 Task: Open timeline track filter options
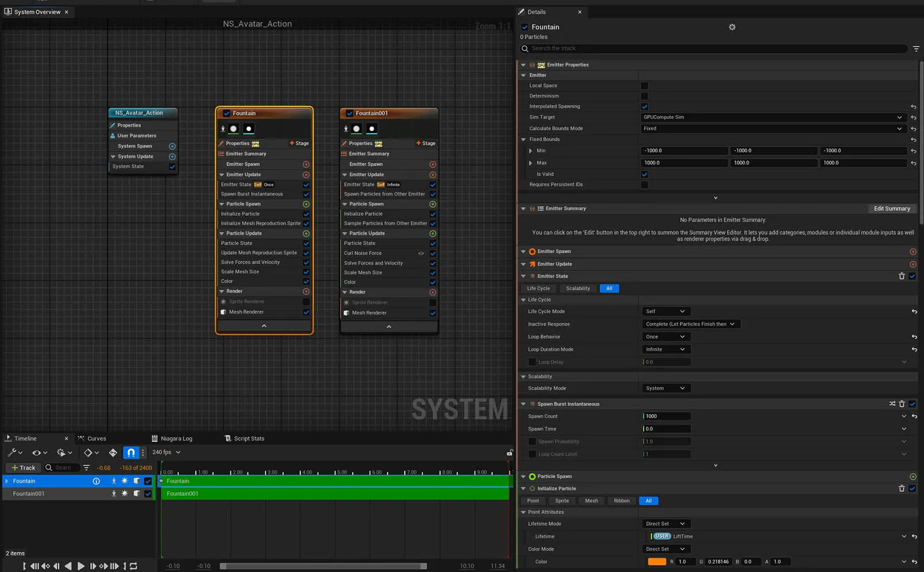pos(86,468)
